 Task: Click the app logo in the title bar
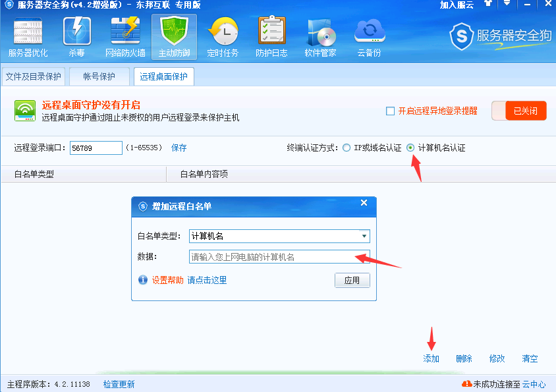9,5
